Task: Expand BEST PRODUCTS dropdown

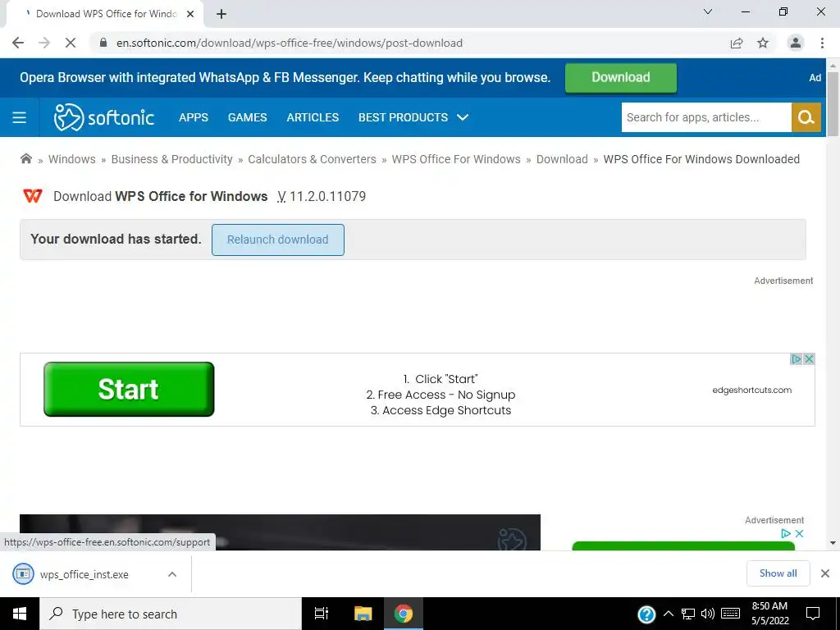Action: tap(413, 117)
